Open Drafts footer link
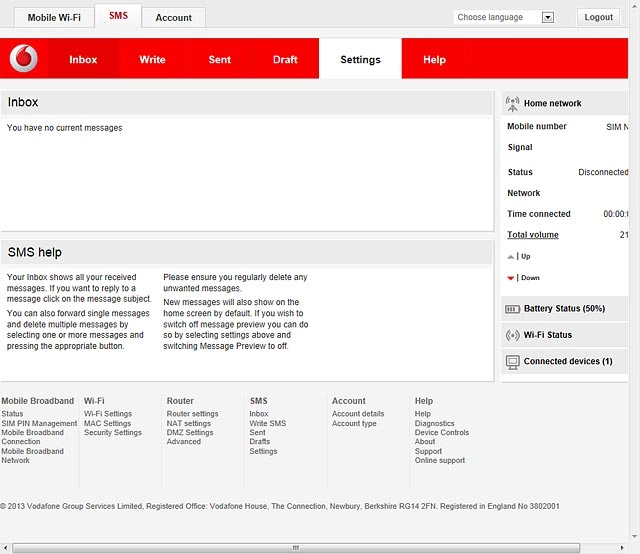The height and width of the screenshot is (554, 640). click(x=260, y=441)
